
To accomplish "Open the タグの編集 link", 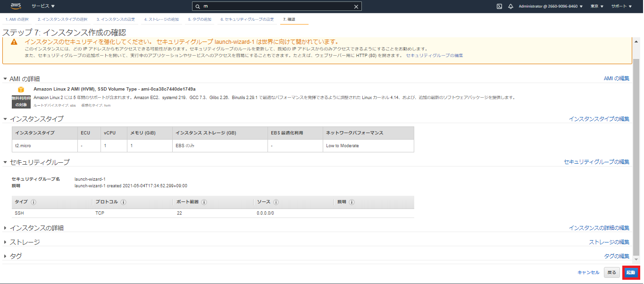I will click(x=617, y=256).
